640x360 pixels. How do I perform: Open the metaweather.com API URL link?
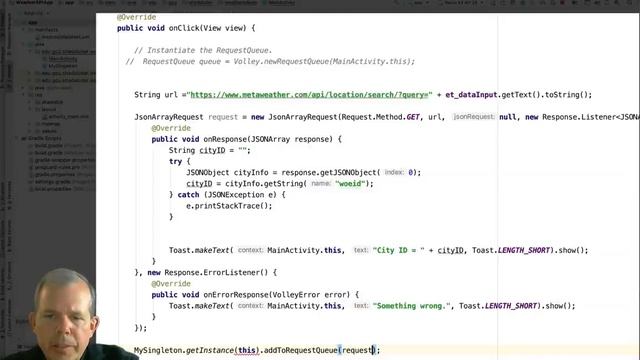point(309,95)
